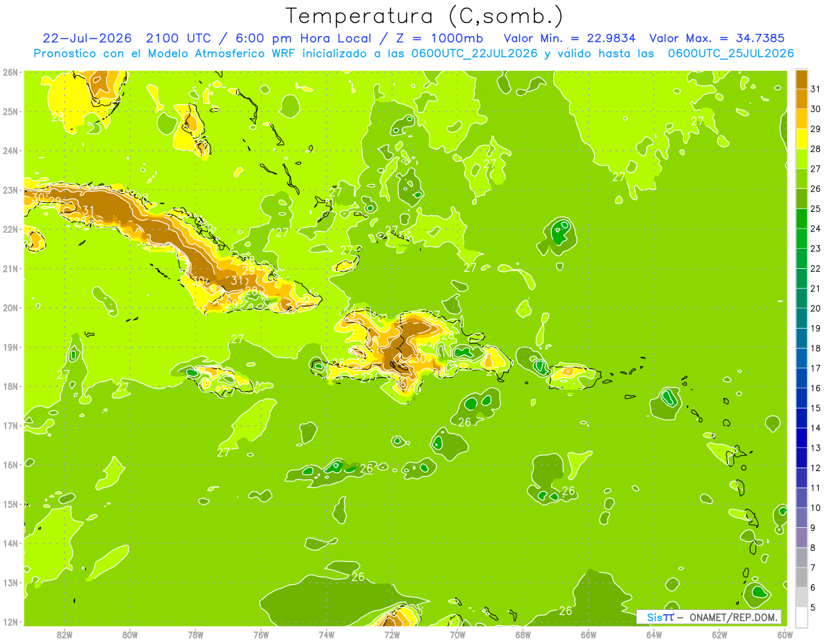Click the 68W longitude axis label
The image size is (834, 644).
(x=523, y=634)
